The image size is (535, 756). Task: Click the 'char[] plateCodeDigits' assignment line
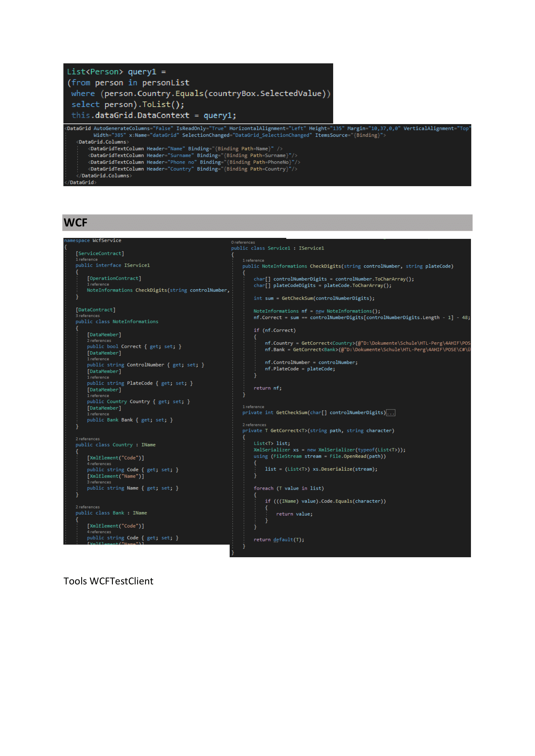pyautogui.click(x=322, y=285)
